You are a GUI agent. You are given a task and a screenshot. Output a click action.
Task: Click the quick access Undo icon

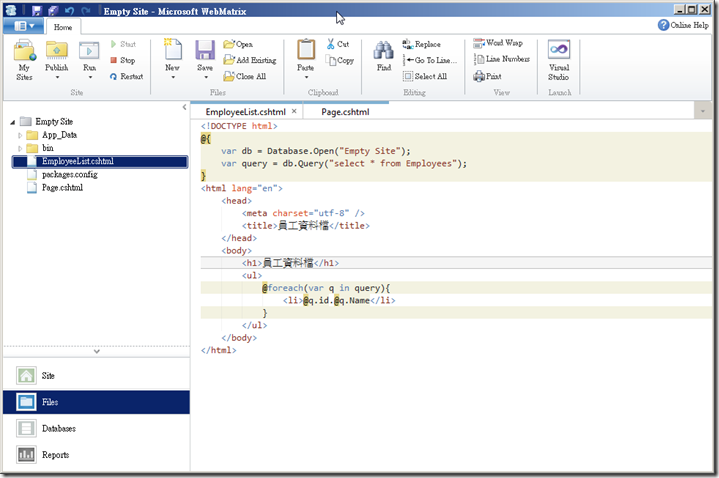click(69, 11)
